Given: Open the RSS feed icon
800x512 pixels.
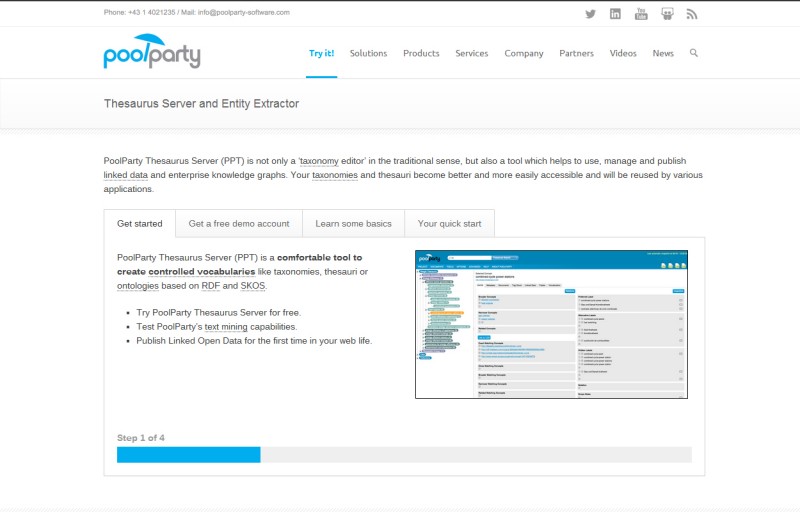Looking at the screenshot, I should (x=692, y=14).
